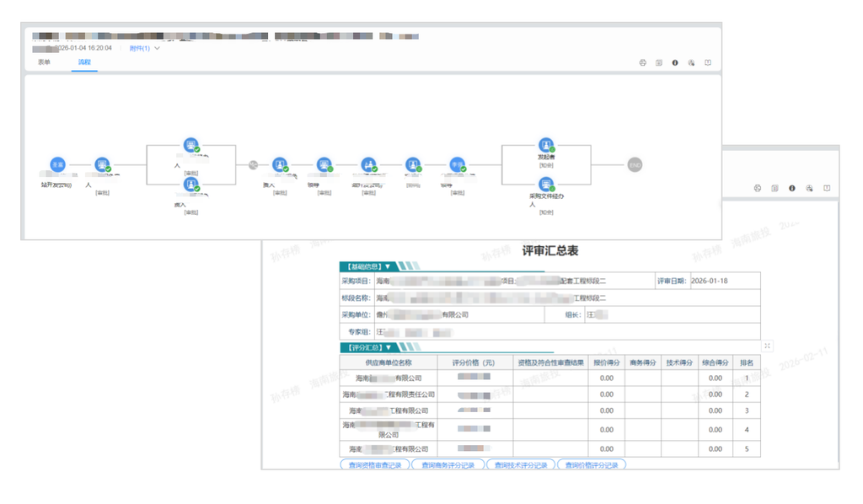Select the 采购文件经办人 node in the workflow
Viewport: 863px width, 504px height.
tap(546, 185)
